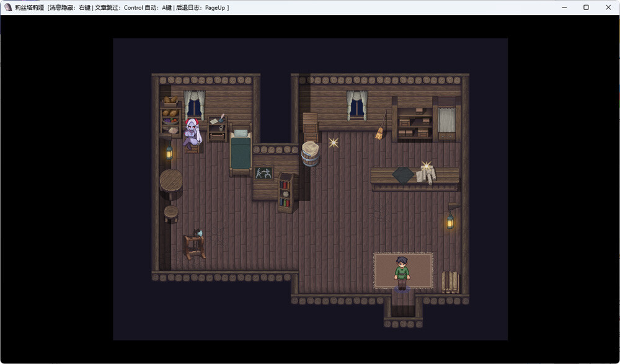Viewport: 620px width, 364px height.
Task: Look through the bedroom window
Action: 194,105
